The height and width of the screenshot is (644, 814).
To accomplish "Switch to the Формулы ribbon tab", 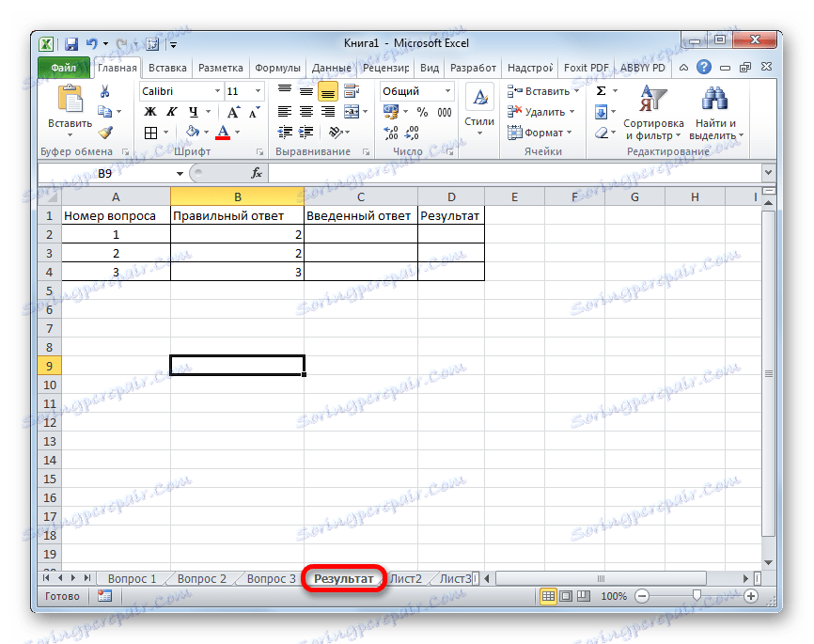I will coord(277,68).
